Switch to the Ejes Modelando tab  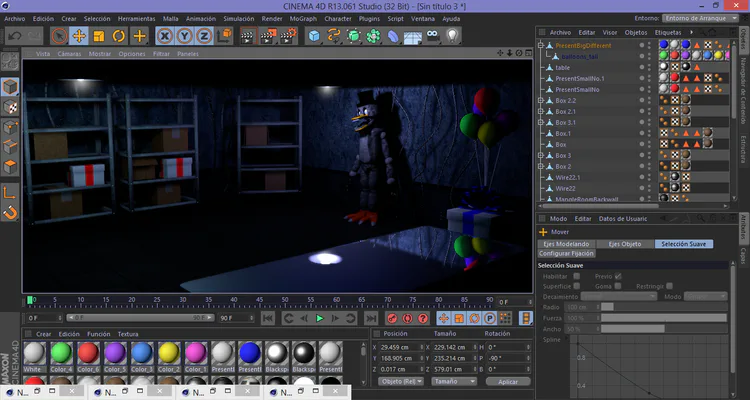[566, 244]
